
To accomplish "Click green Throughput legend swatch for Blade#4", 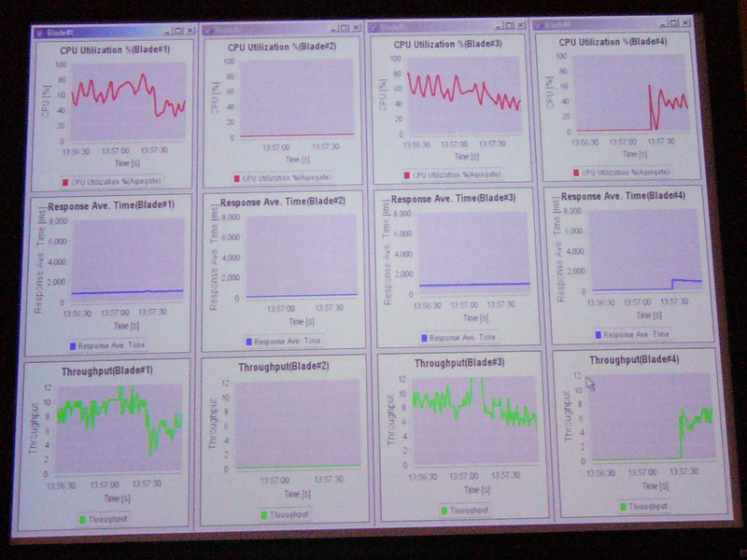I will [x=624, y=507].
